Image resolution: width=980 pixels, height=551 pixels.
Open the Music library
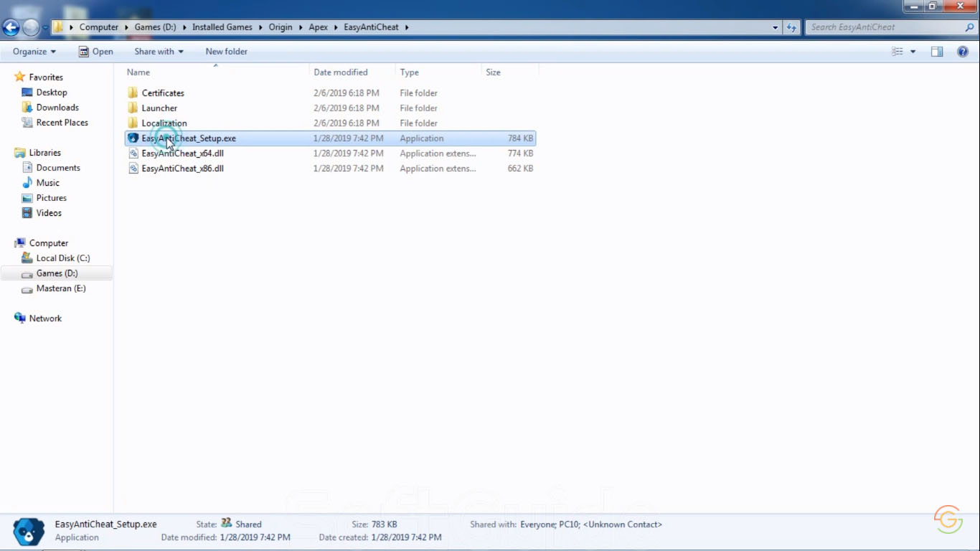pos(48,183)
